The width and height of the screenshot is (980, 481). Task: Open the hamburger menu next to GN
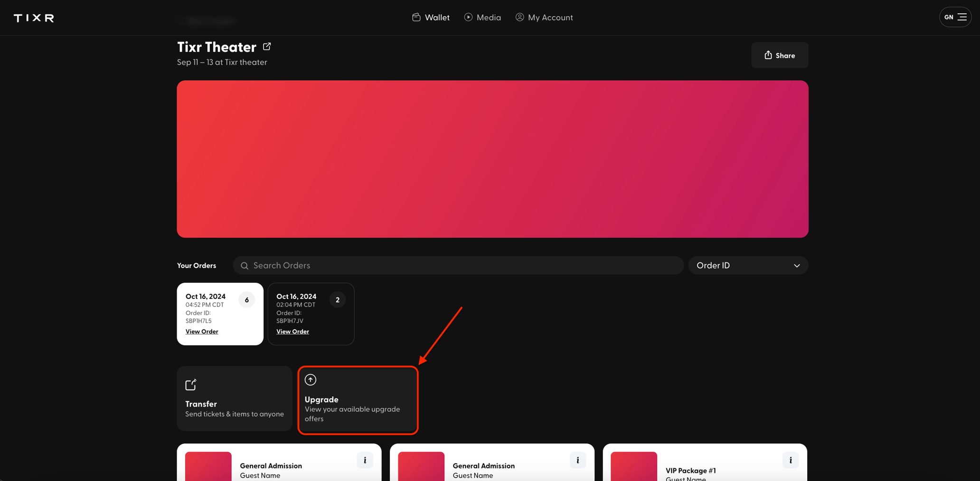pos(962,17)
